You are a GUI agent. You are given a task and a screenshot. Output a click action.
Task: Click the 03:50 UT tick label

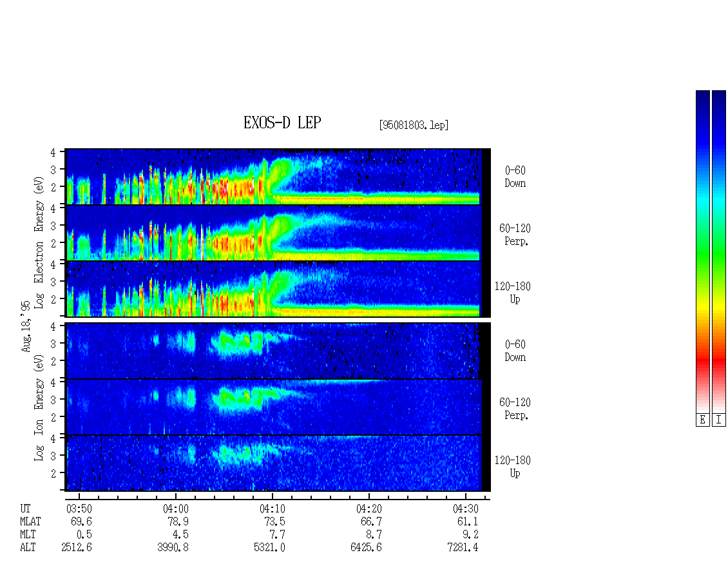(x=79, y=509)
